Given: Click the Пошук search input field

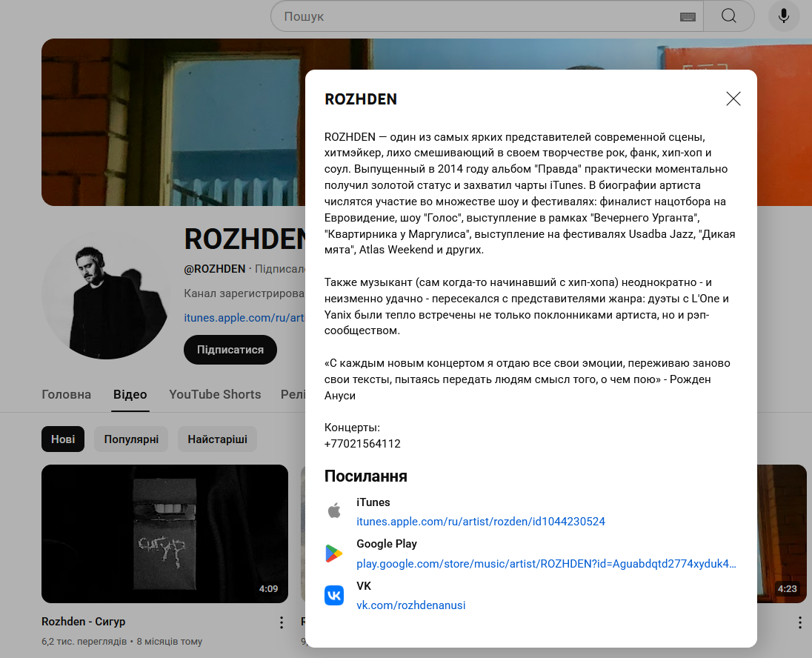Looking at the screenshot, I should pyautogui.click(x=474, y=16).
